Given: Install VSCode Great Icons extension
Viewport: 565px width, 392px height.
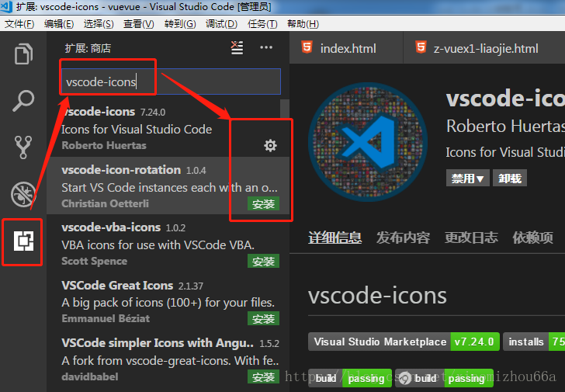Looking at the screenshot, I should [263, 319].
